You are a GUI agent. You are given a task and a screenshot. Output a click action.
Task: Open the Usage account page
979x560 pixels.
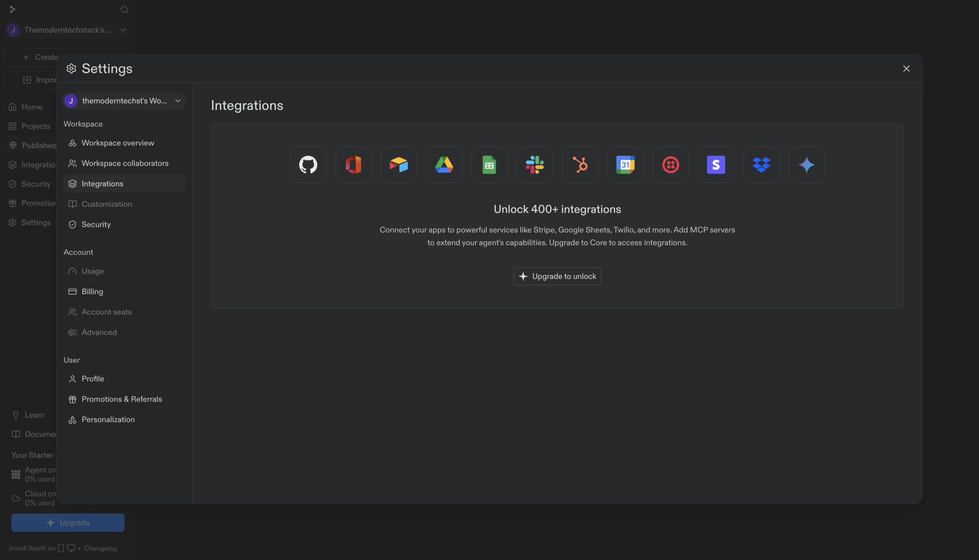(124, 271)
